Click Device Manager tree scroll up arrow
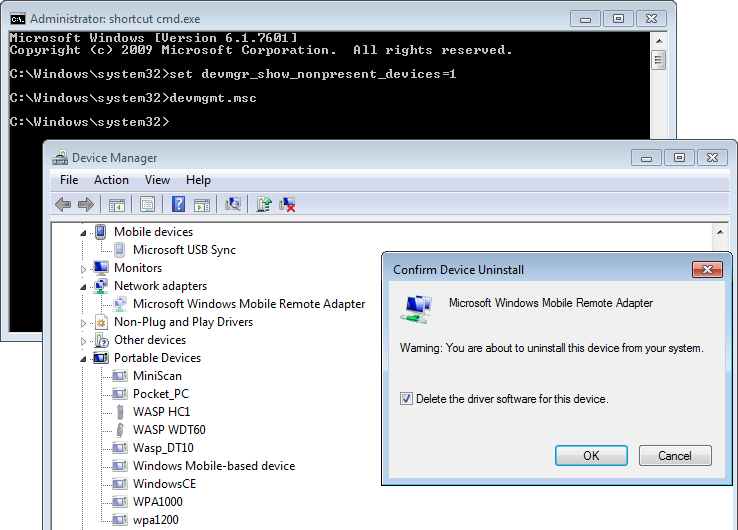 [x=720, y=232]
